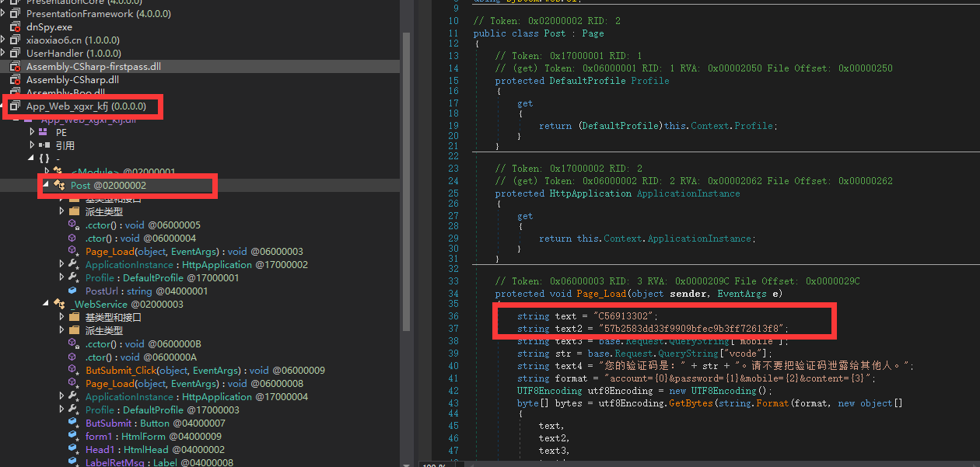Click the _WebService class icon

(x=58, y=304)
